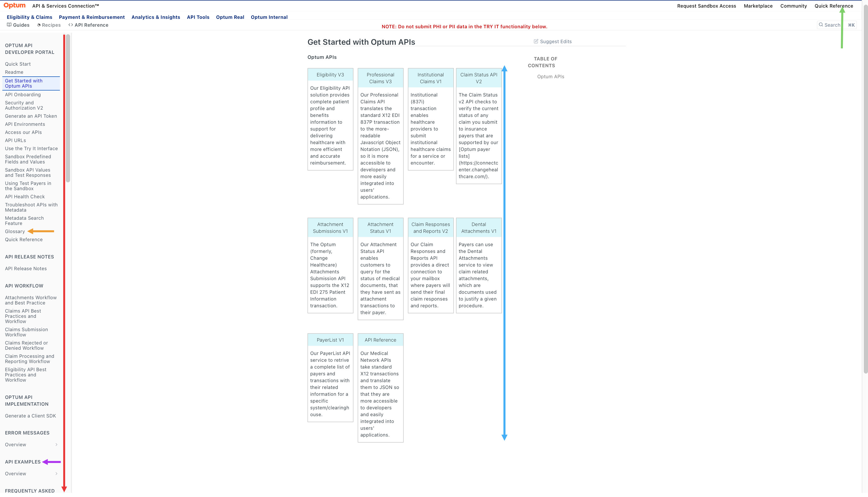Click the Suggest Edits pencil icon
The width and height of the screenshot is (868, 497).
tap(536, 41)
